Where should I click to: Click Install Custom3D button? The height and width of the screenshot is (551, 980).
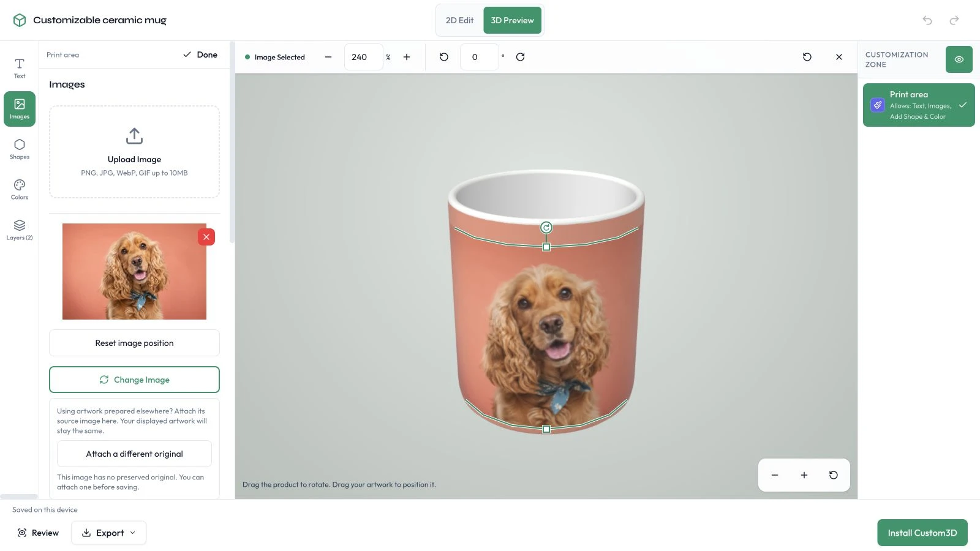tap(922, 533)
